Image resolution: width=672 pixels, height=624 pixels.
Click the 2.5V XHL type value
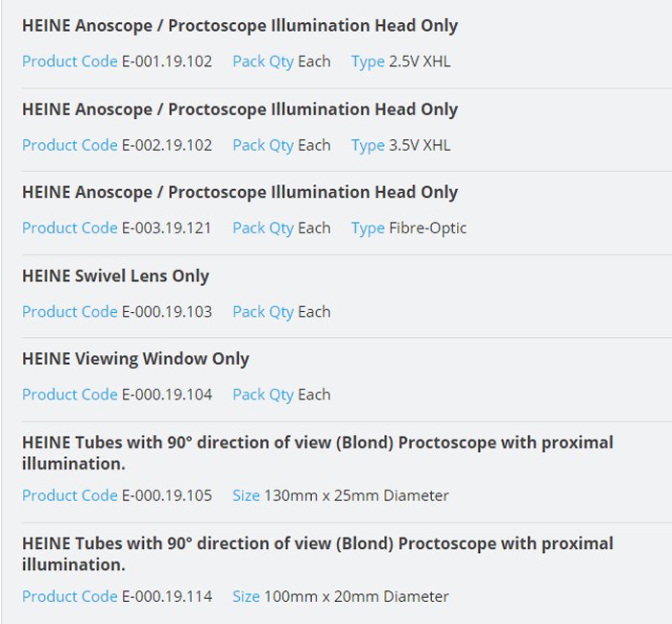point(420,61)
